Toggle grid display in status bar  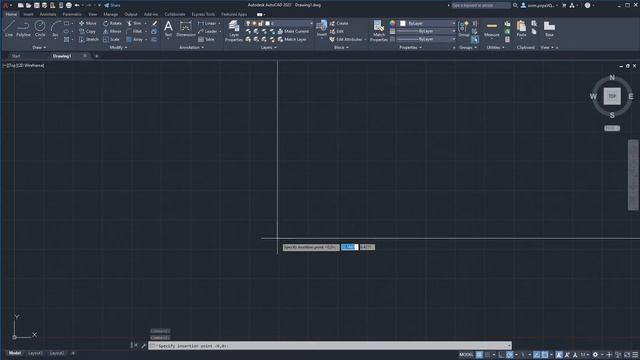pos(478,355)
